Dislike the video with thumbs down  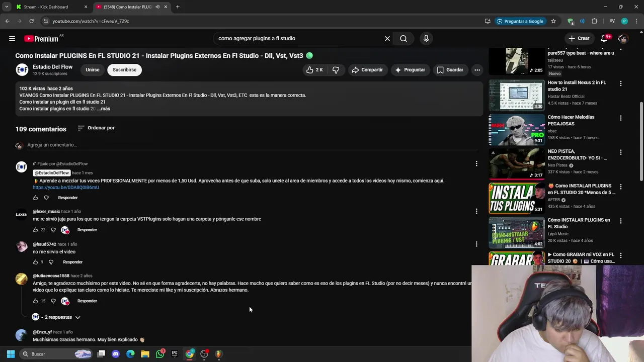point(336,70)
